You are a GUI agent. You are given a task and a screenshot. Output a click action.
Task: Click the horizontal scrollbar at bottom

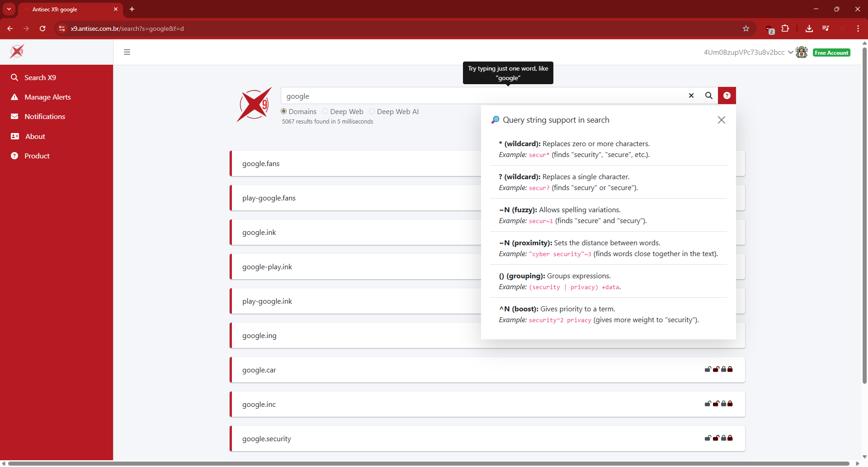coord(429,463)
